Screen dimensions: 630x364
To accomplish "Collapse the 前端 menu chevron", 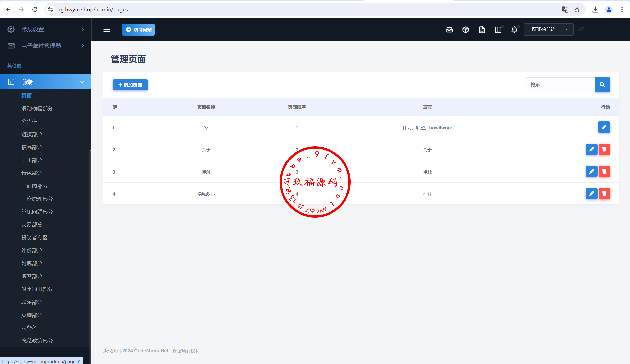I will pos(82,82).
